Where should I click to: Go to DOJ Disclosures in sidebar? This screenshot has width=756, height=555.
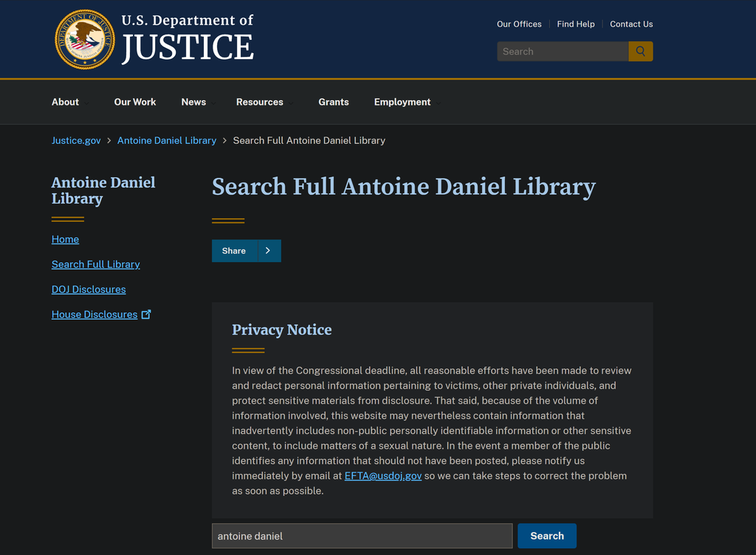pos(89,289)
